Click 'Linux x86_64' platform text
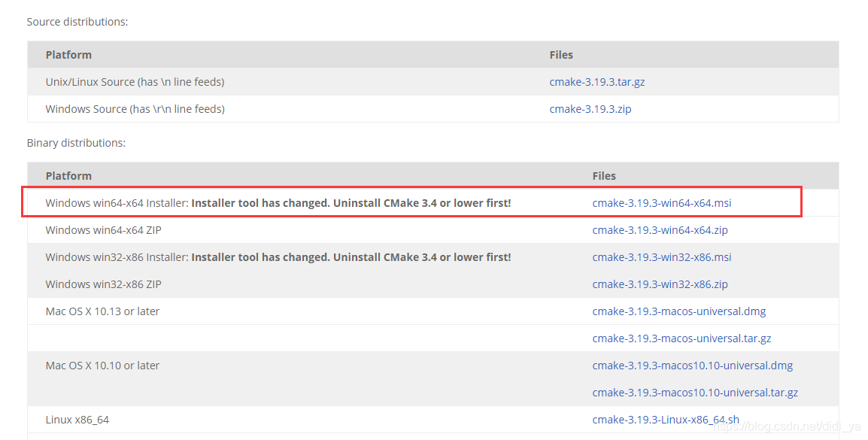868x440 pixels. [77, 420]
